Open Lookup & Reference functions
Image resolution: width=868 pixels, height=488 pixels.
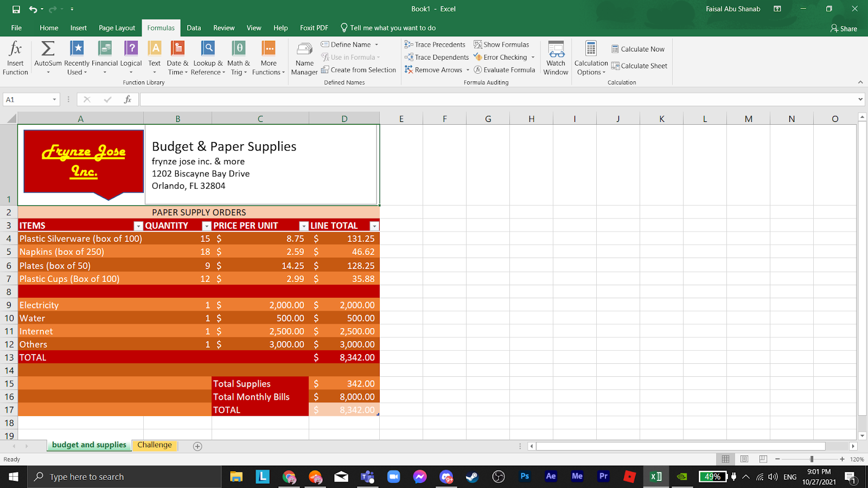208,58
